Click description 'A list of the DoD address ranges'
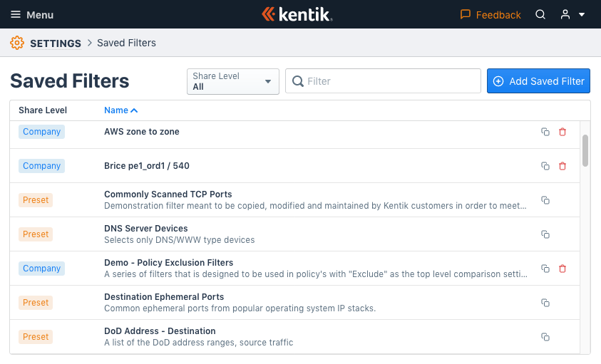Image resolution: width=601 pixels, height=364 pixels. (198, 343)
